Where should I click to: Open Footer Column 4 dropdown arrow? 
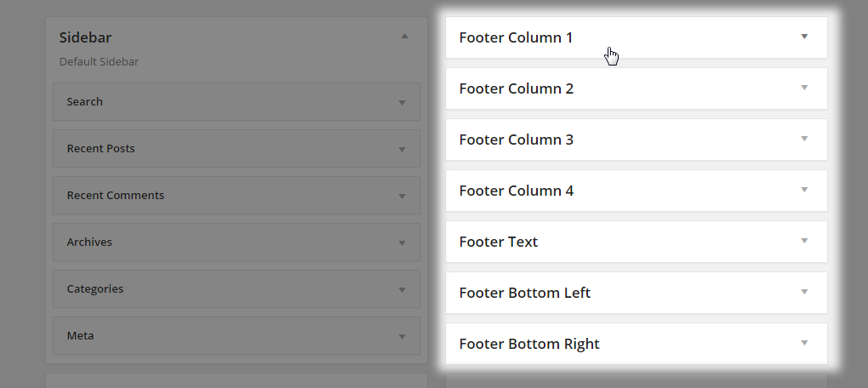tap(804, 190)
